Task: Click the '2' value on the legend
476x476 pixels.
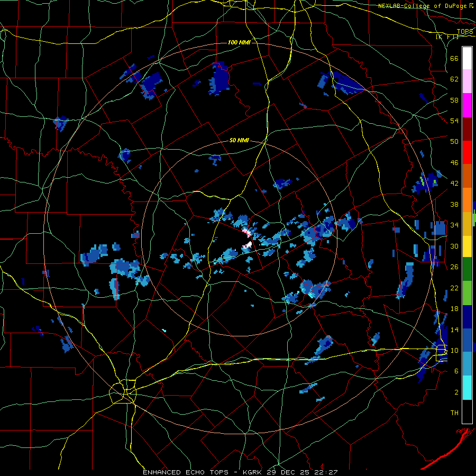Action: coord(456,392)
